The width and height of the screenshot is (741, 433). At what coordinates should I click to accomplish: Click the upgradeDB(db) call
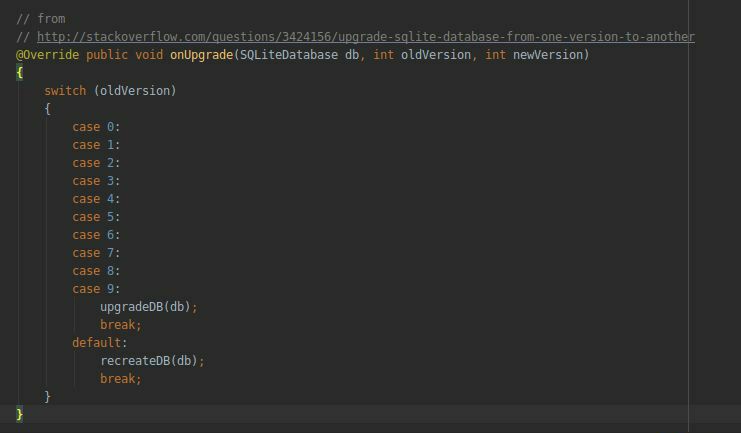coord(148,307)
